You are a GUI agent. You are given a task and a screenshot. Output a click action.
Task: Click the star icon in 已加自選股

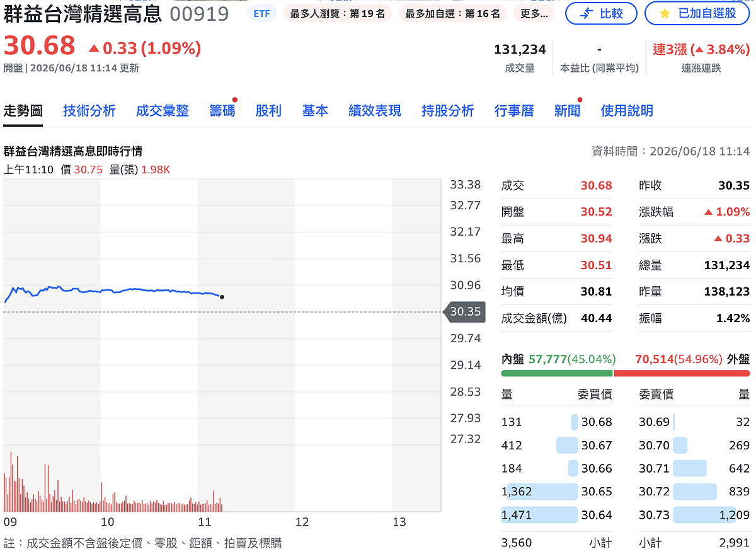tap(665, 13)
